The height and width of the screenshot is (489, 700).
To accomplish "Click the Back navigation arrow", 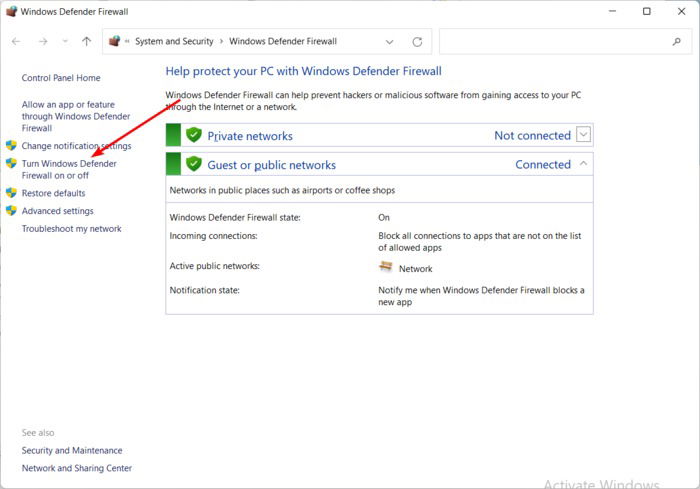I will pyautogui.click(x=17, y=42).
